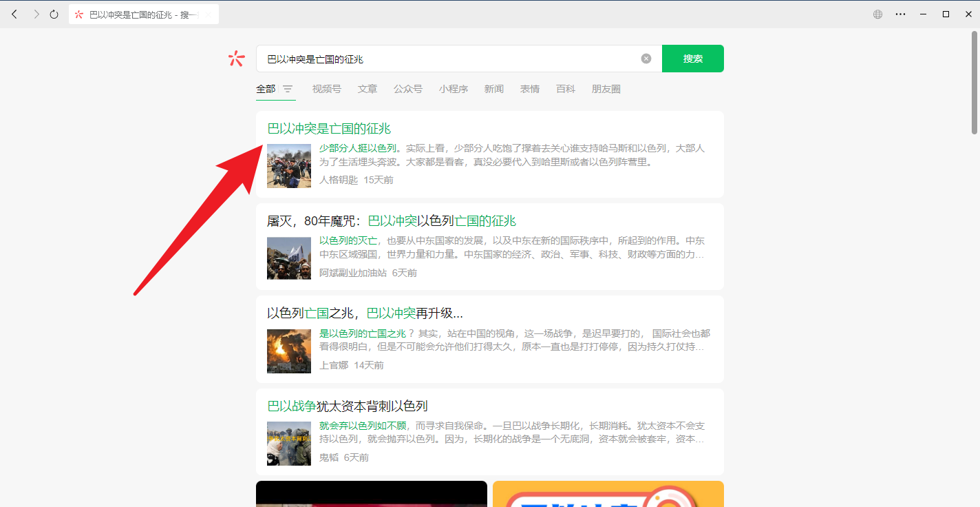The width and height of the screenshot is (980, 507).
Task: Go forward with the forward arrow
Action: [x=36, y=14]
